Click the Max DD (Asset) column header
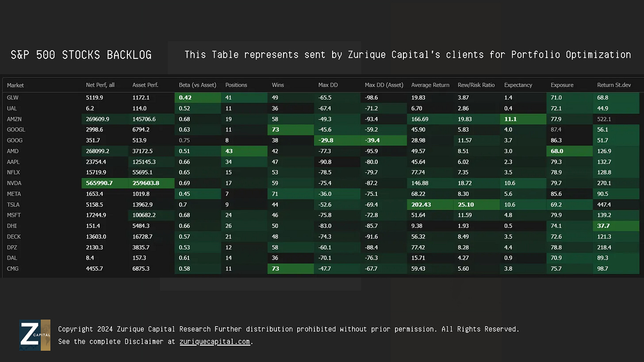644x362 pixels. click(384, 85)
